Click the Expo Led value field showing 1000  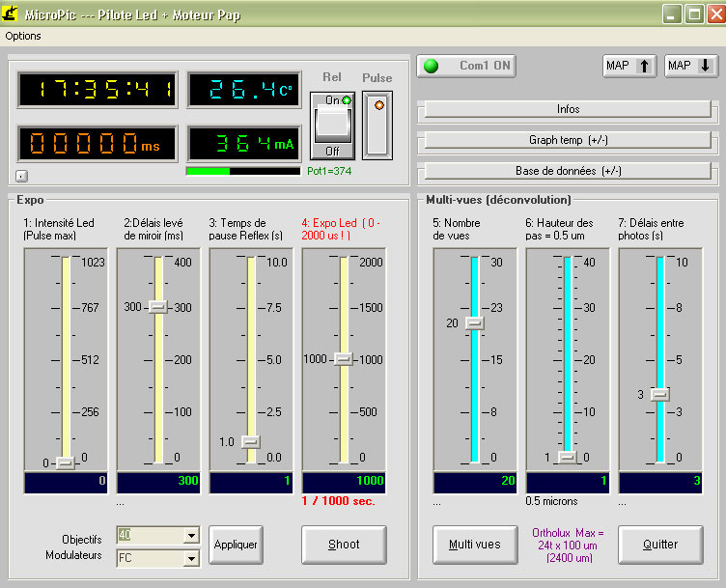click(344, 483)
